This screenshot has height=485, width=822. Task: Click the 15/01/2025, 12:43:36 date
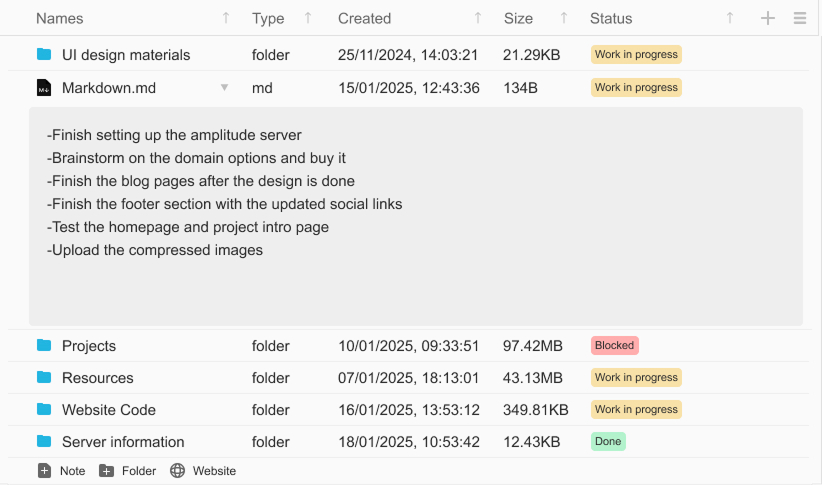pos(409,88)
